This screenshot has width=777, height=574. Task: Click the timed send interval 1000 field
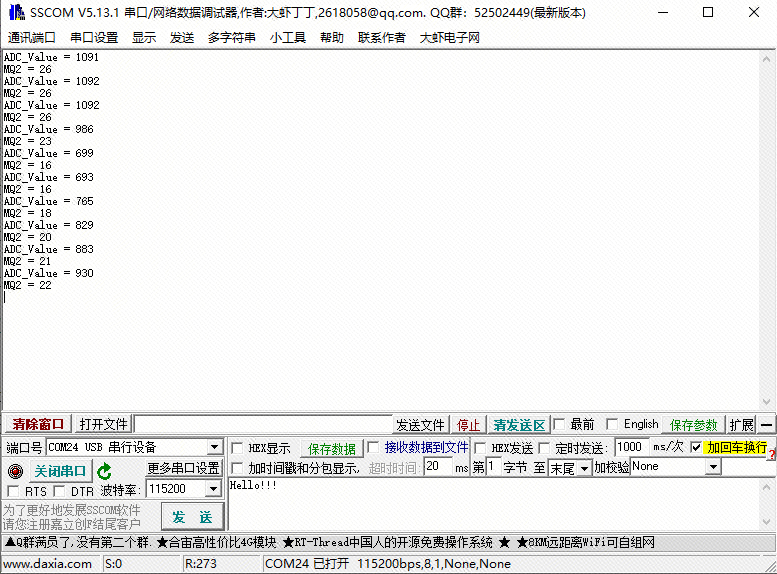[632, 447]
